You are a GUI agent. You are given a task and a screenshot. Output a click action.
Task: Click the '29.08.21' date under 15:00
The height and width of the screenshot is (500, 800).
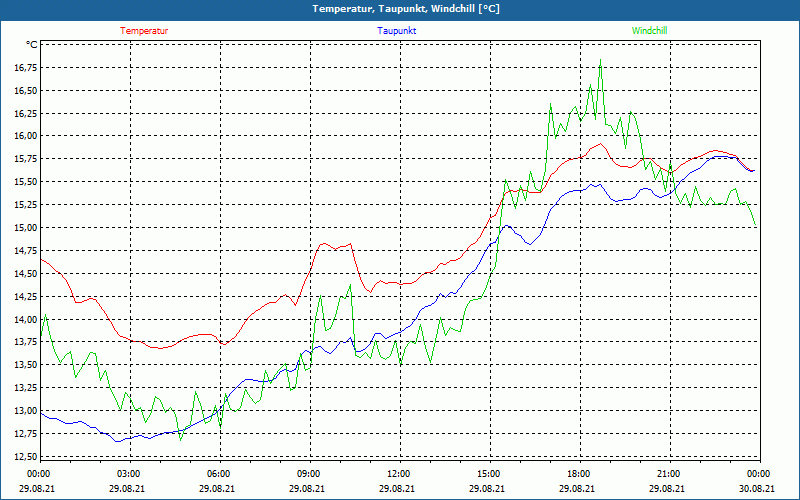(x=488, y=488)
